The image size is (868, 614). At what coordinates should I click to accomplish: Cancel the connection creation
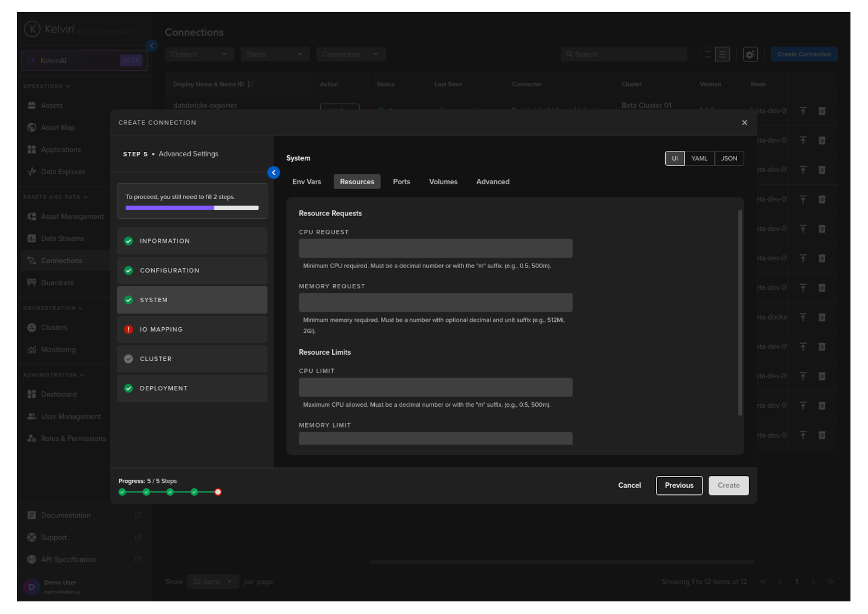click(629, 486)
